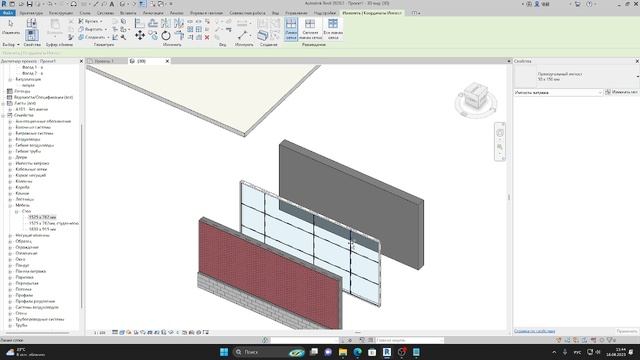Switch to Revit on the taskbar
640x360 pixels.
387,352
